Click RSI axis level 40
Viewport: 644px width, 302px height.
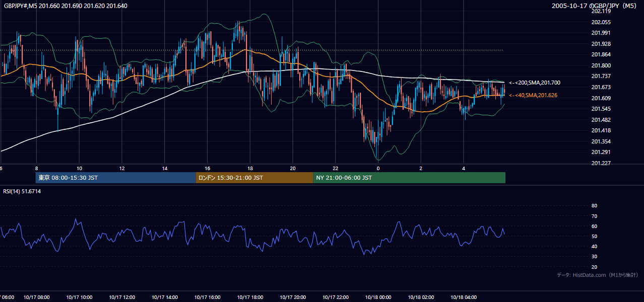[594, 246]
